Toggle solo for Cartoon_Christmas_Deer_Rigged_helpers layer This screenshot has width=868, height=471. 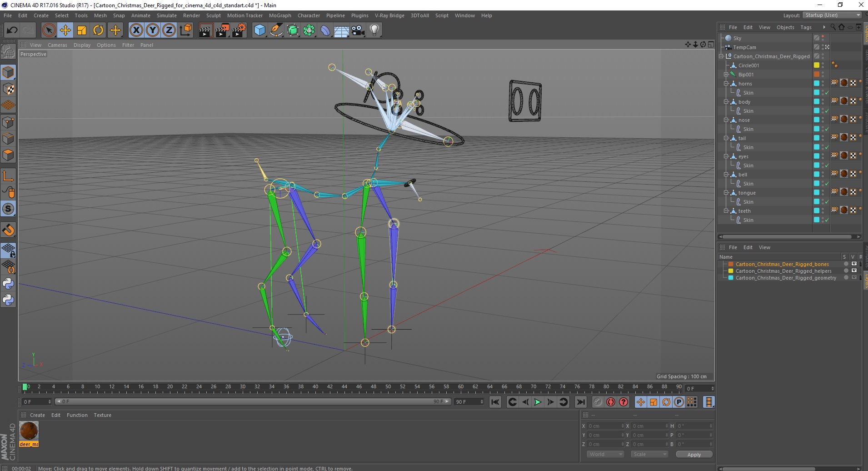[x=846, y=271]
